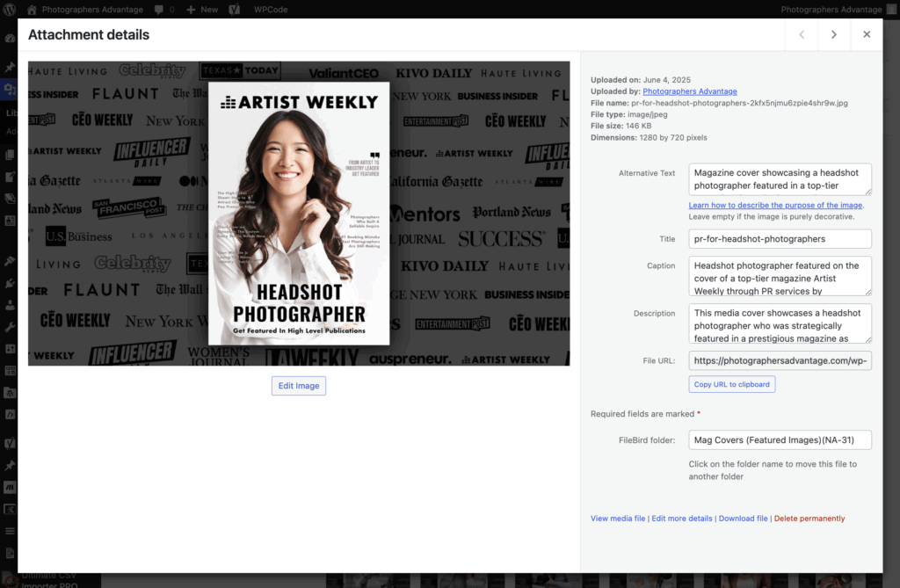
Task: Open the Plugins plug icon in sidebar
Action: click(x=10, y=283)
